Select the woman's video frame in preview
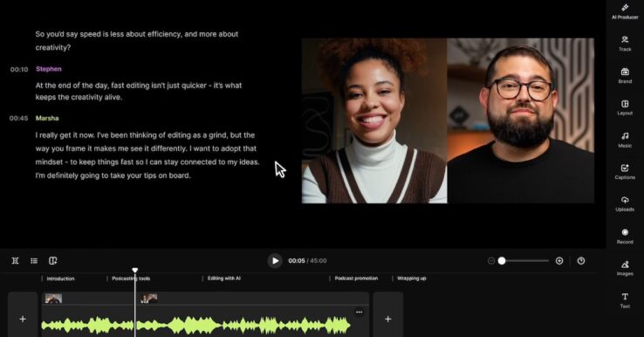Viewport: 644px width, 337px height. (374, 120)
